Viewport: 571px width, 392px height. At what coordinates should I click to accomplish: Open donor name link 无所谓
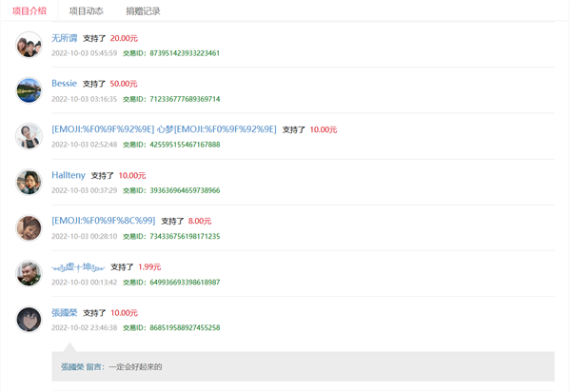click(65, 38)
